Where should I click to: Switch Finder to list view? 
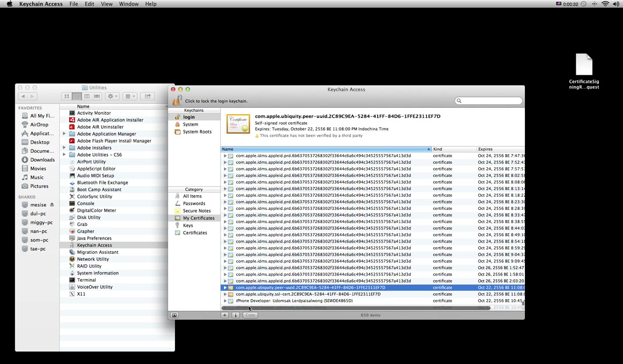coord(76,96)
